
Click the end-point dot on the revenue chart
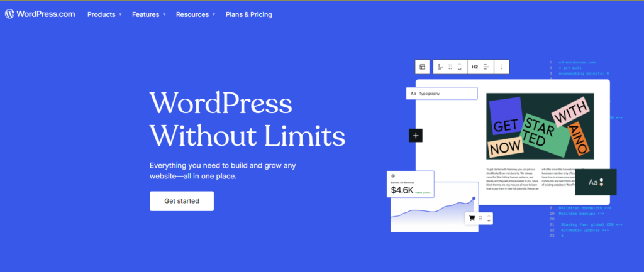click(x=474, y=198)
